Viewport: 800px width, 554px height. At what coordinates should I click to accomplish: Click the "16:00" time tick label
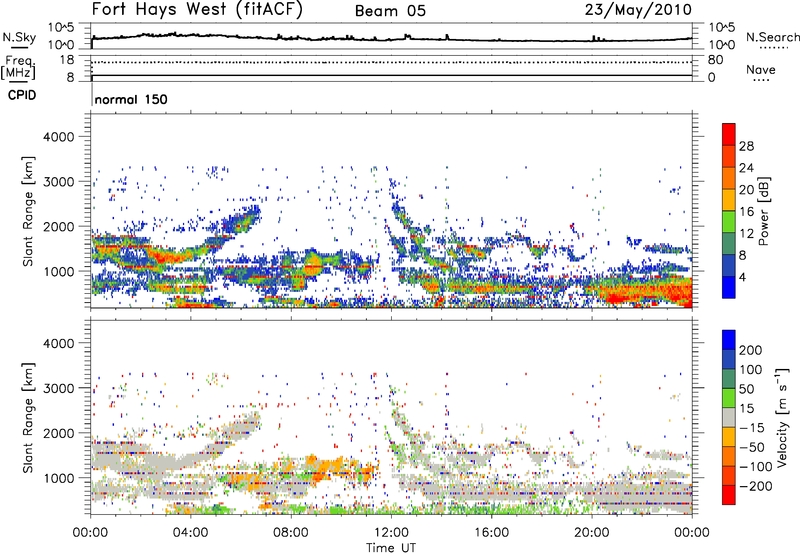click(x=491, y=533)
